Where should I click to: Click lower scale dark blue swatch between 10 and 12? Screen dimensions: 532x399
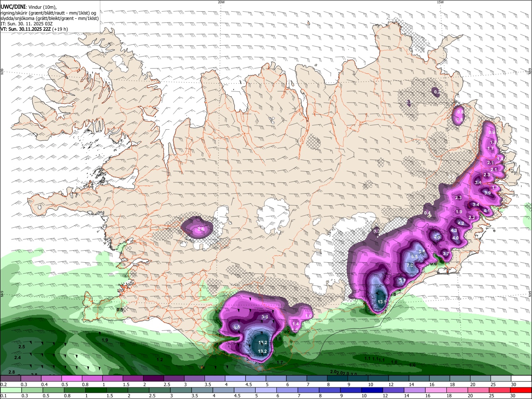click(371, 390)
